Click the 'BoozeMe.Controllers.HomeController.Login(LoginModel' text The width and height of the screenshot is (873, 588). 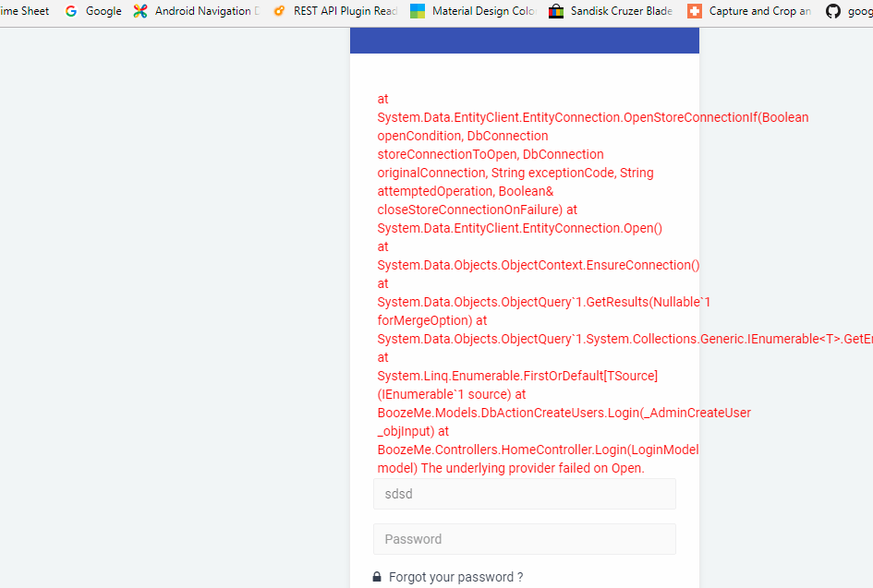tap(538, 450)
